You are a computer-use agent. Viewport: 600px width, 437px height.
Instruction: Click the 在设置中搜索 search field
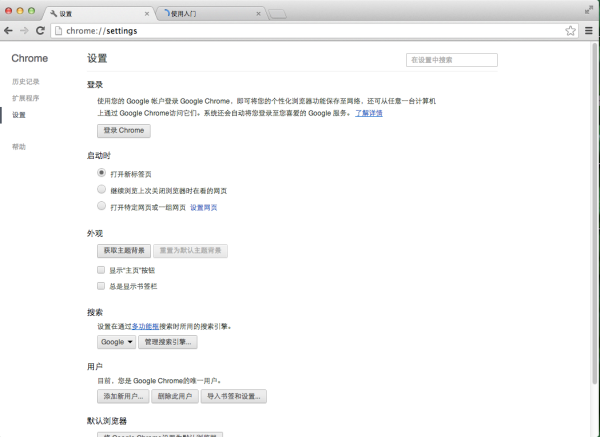[452, 60]
